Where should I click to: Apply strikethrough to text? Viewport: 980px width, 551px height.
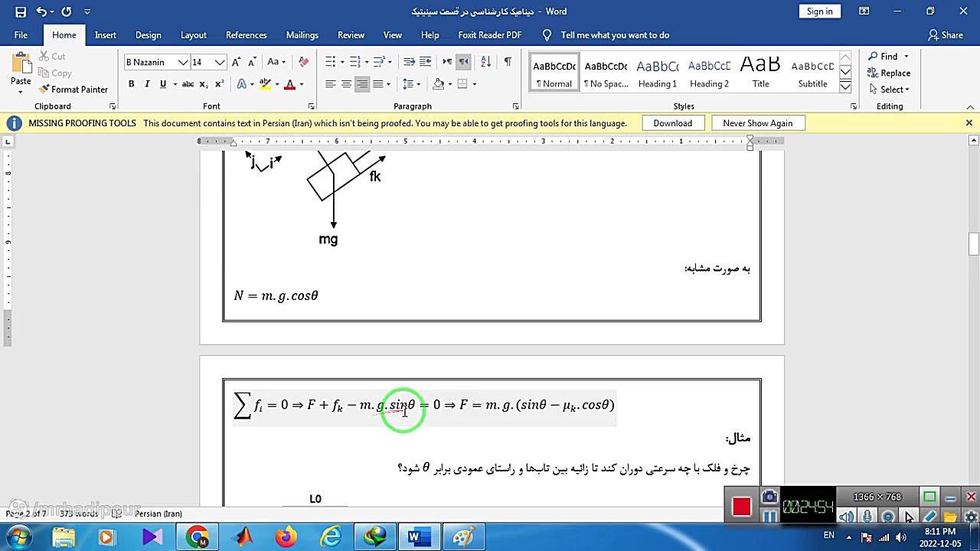pyautogui.click(x=188, y=84)
